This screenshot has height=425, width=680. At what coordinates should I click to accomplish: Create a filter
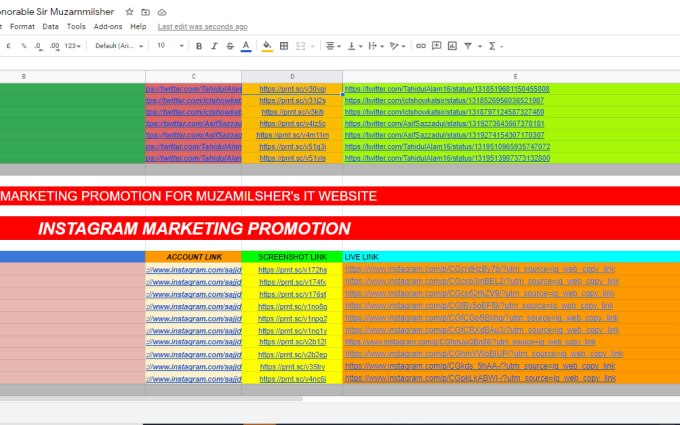(468, 46)
